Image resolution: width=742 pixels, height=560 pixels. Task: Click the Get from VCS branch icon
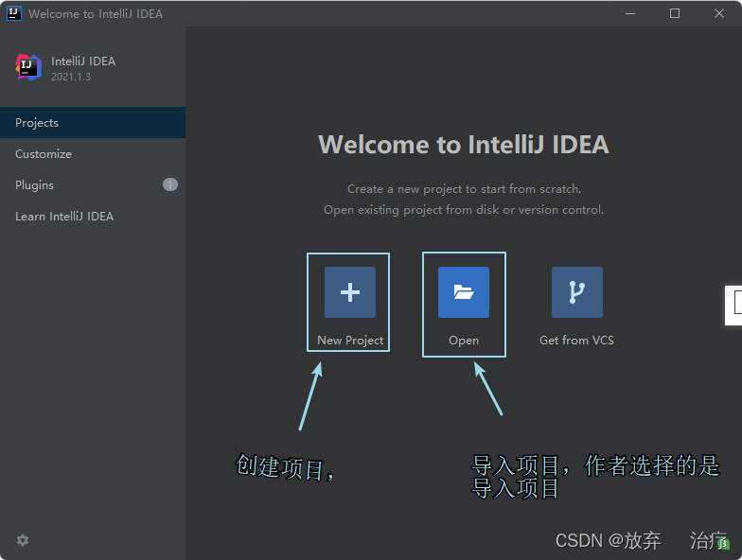coord(577,291)
